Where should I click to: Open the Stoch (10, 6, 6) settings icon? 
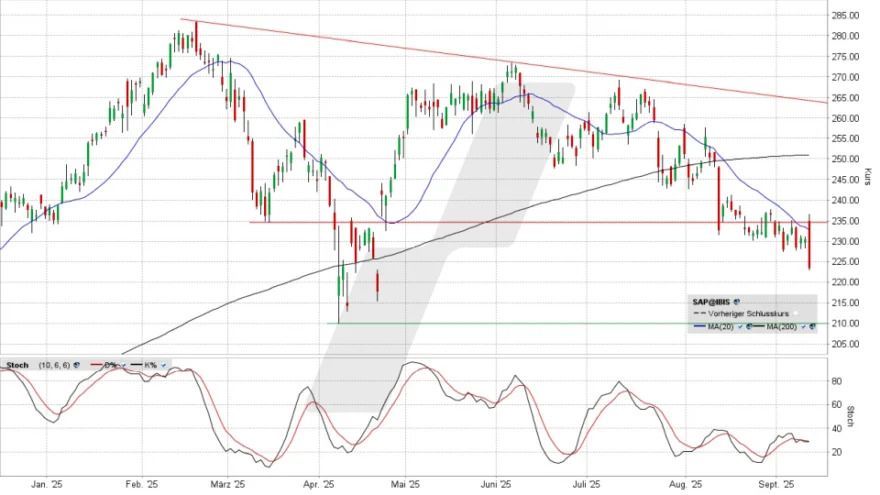pos(78,365)
